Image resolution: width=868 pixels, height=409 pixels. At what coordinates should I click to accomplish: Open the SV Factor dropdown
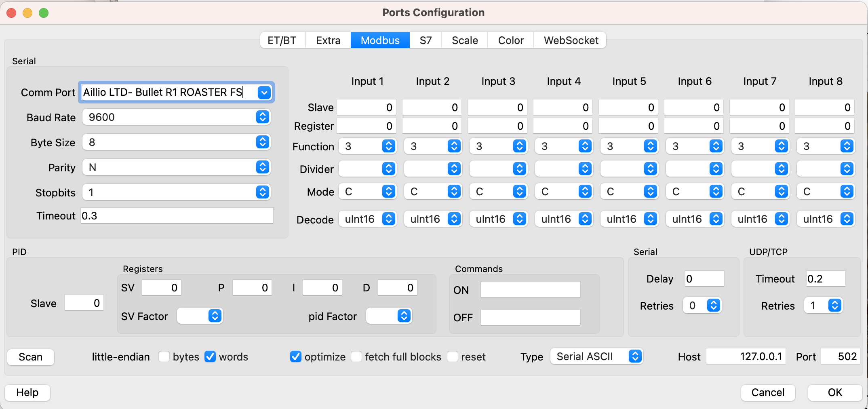coord(215,316)
